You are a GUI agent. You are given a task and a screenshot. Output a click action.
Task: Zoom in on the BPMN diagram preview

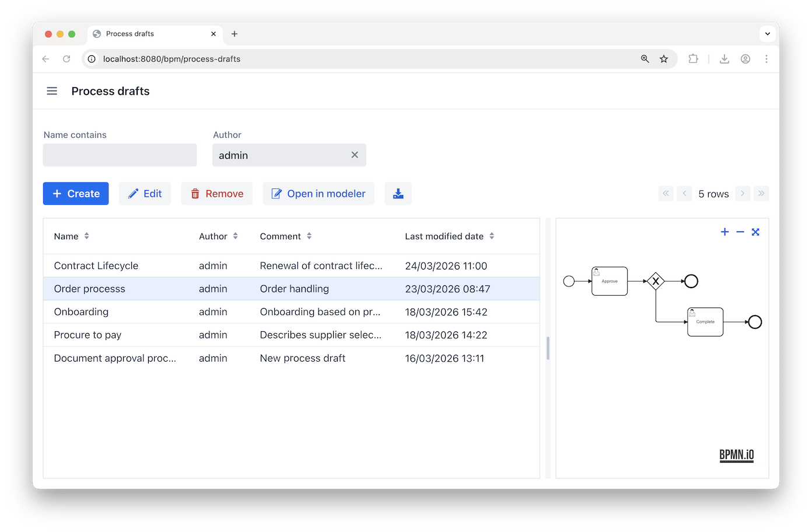[x=724, y=232]
